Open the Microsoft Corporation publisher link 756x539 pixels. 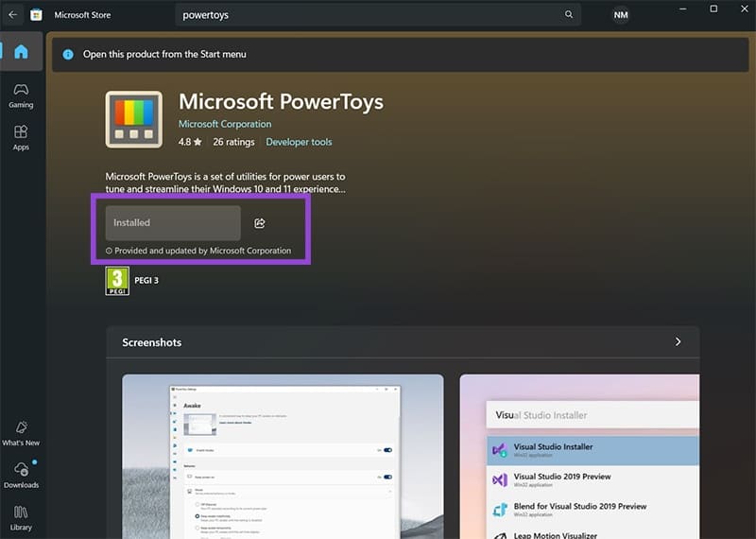tap(225, 124)
